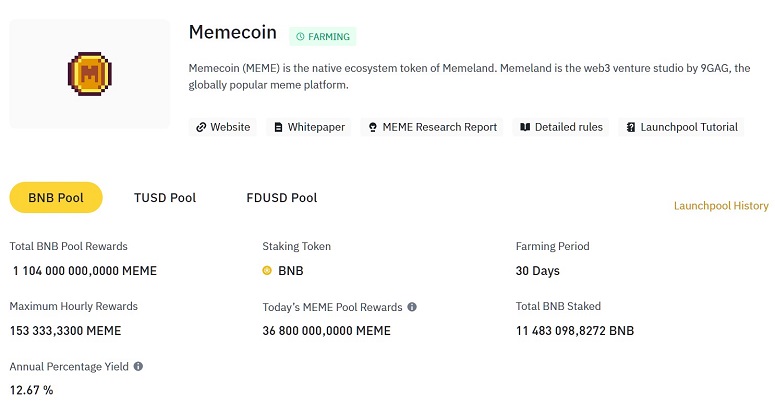Click the lightbulb icon beside MEME Research Report

point(373,127)
